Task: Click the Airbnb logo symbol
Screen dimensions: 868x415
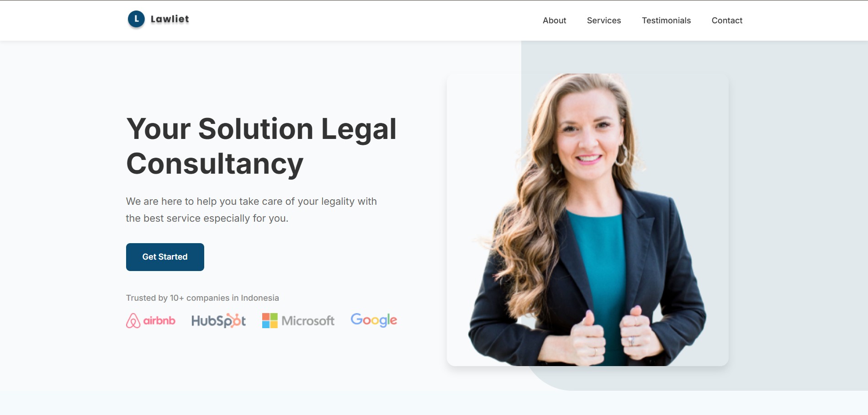Action: 133,321
